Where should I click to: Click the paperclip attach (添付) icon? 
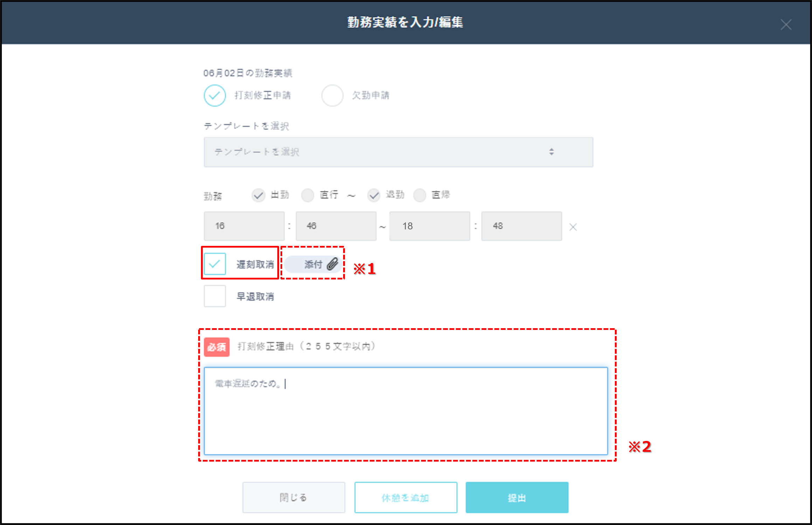point(332,264)
